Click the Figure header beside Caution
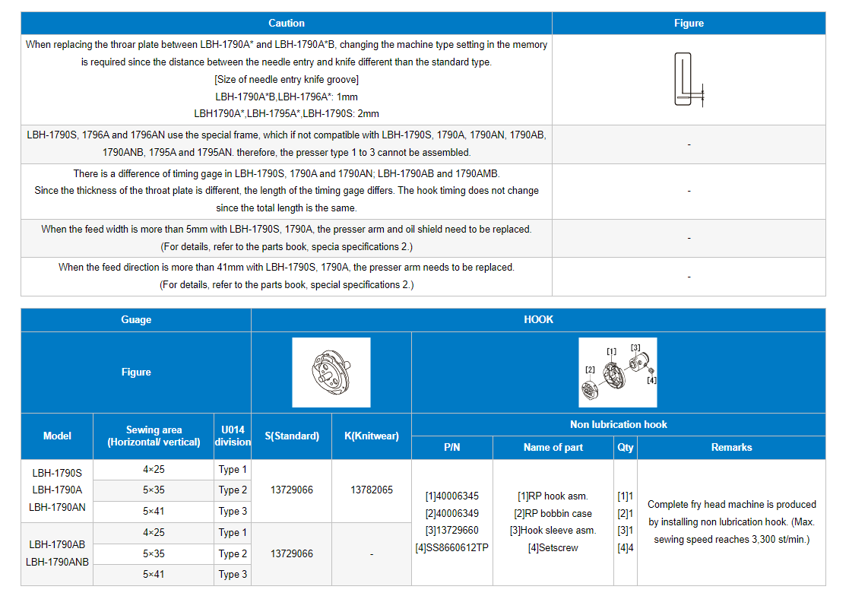 tap(689, 24)
